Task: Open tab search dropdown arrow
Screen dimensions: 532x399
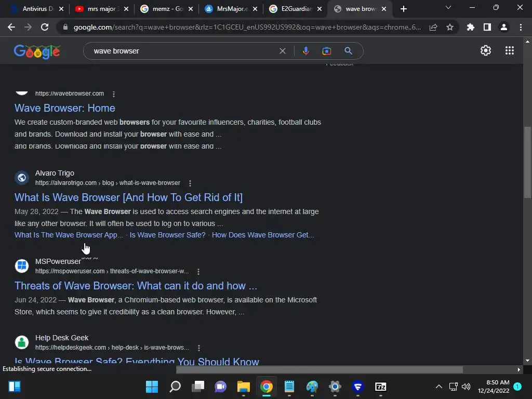Action: pyautogui.click(x=448, y=7)
